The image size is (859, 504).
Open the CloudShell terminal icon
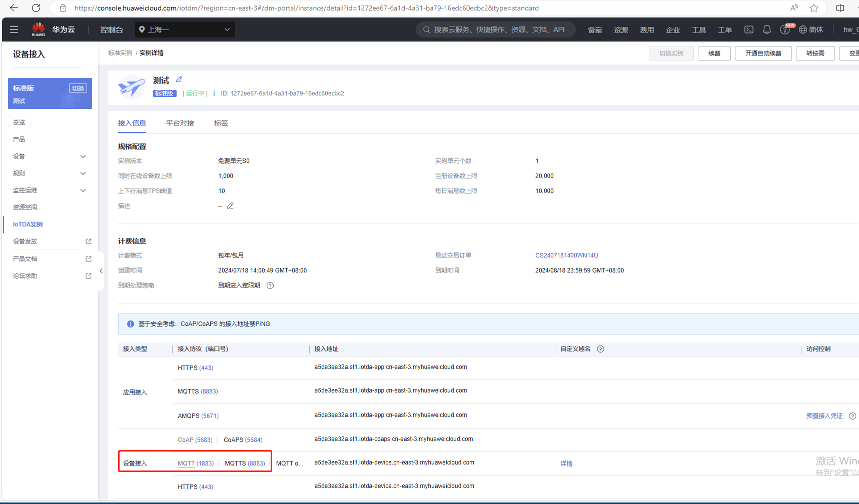pyautogui.click(x=748, y=29)
